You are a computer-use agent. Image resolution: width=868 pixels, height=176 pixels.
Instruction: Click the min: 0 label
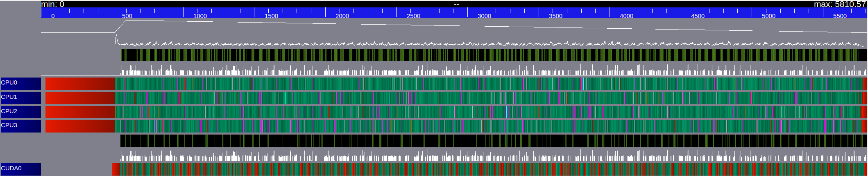(53, 4)
